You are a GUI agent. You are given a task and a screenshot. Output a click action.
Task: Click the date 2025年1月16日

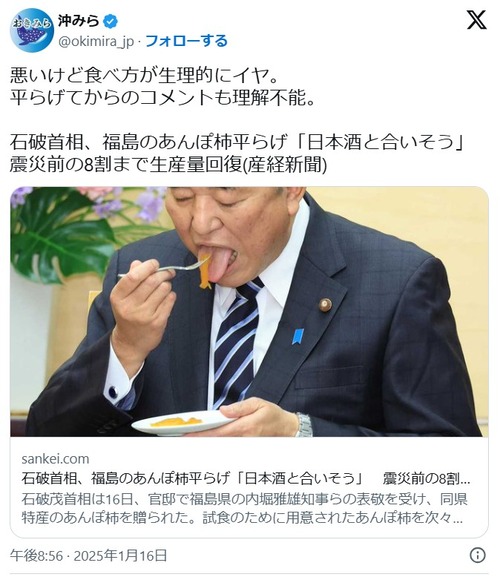120,555
